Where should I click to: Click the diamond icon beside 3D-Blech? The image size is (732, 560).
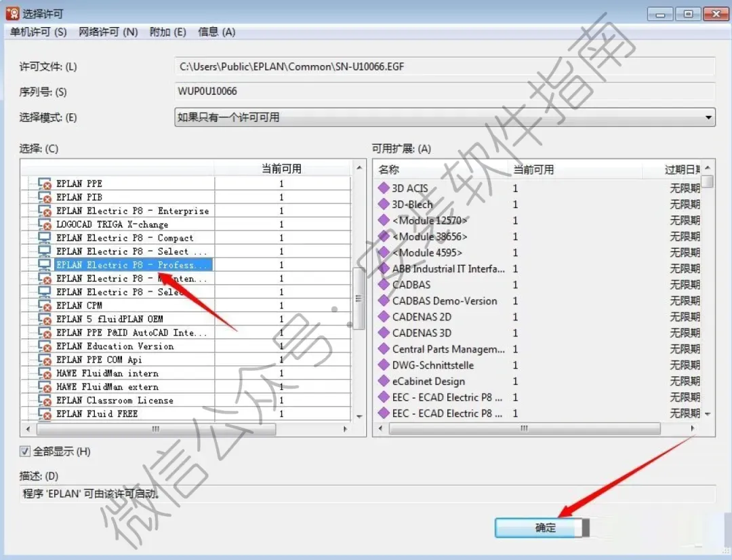[x=384, y=204]
